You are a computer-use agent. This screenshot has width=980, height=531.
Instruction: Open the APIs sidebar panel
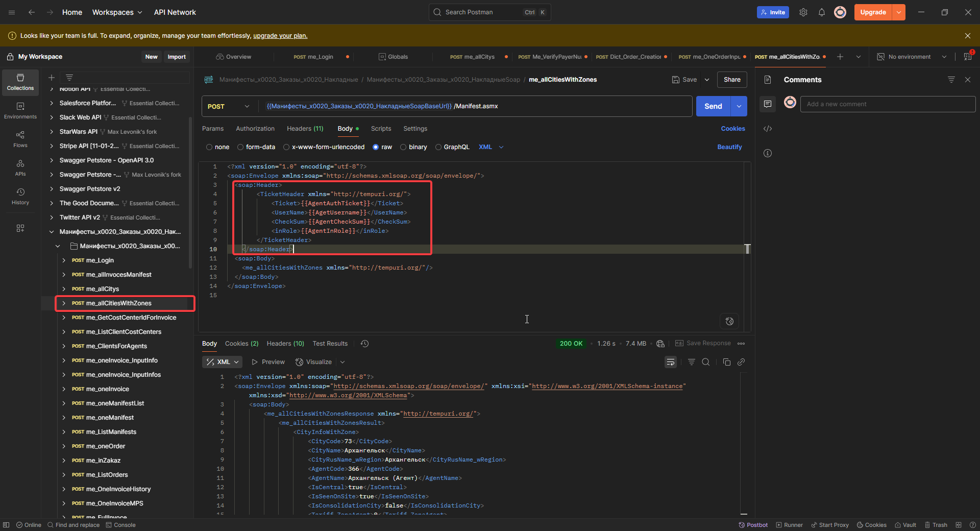[20, 168]
